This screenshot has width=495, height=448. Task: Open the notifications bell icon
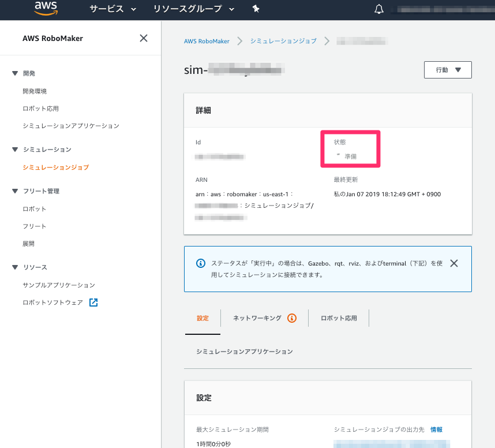coord(379,9)
